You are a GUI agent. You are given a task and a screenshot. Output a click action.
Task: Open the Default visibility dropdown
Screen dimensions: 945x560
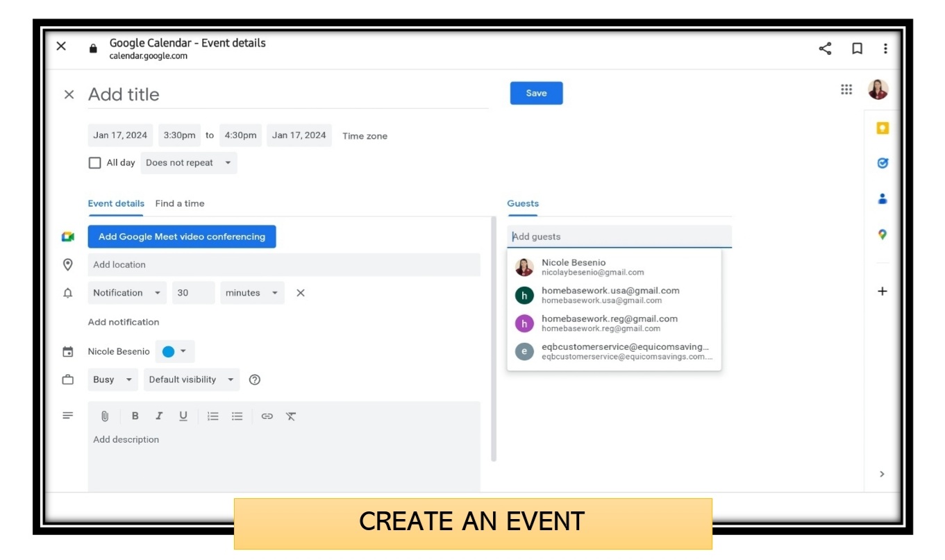point(192,380)
